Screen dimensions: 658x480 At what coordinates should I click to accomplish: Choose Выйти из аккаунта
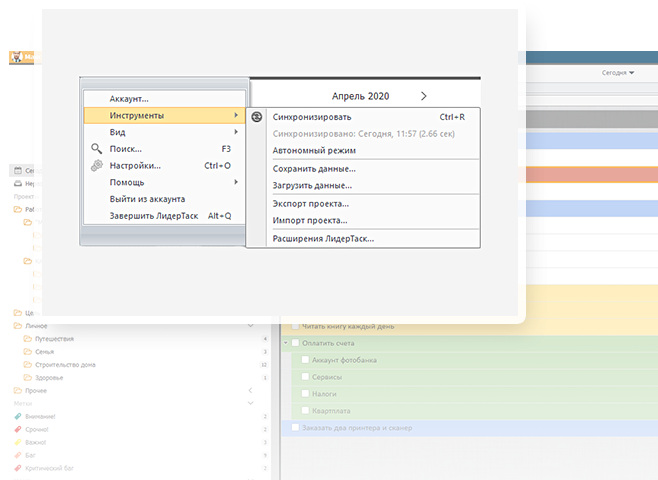164,199
